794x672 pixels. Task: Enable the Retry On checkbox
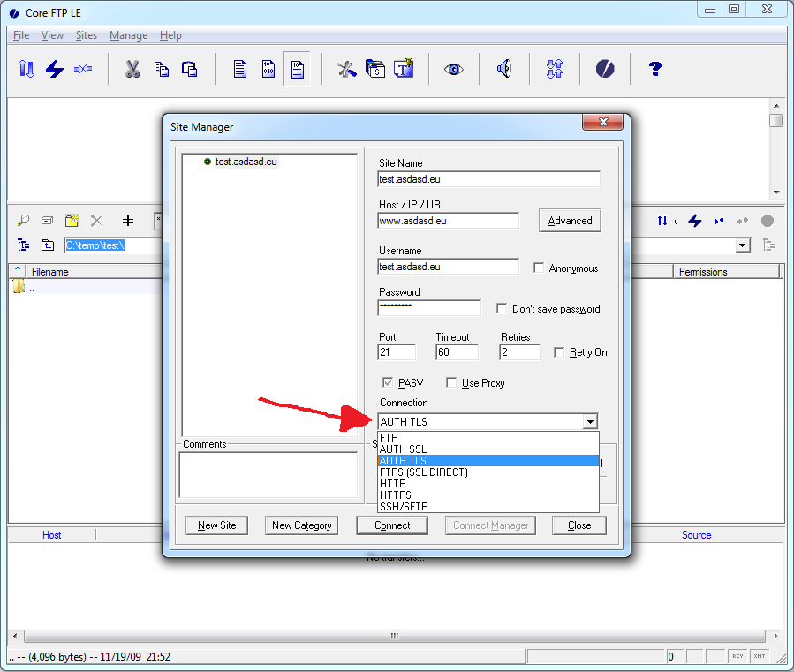[x=559, y=352]
